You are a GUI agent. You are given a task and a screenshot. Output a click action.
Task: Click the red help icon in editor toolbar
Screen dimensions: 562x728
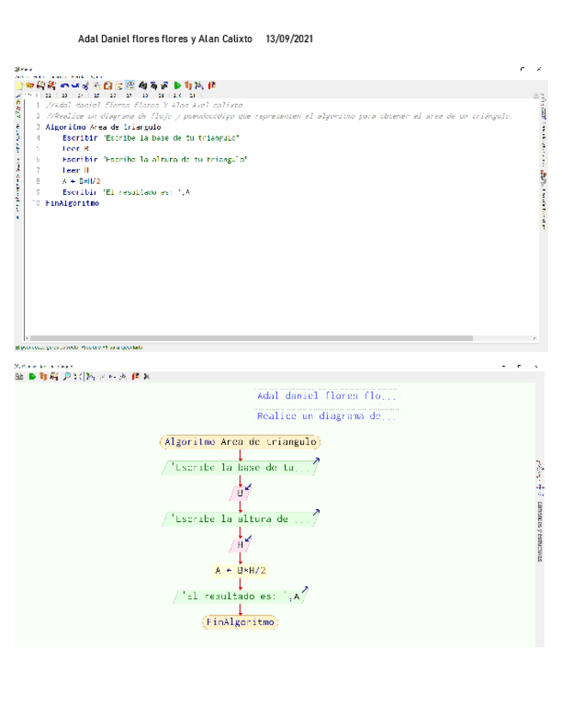tap(212, 85)
